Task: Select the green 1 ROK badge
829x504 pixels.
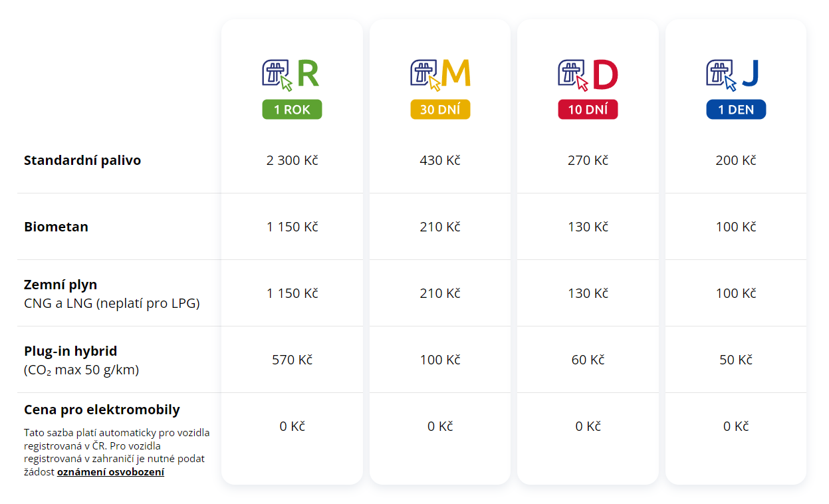Action: (x=292, y=110)
